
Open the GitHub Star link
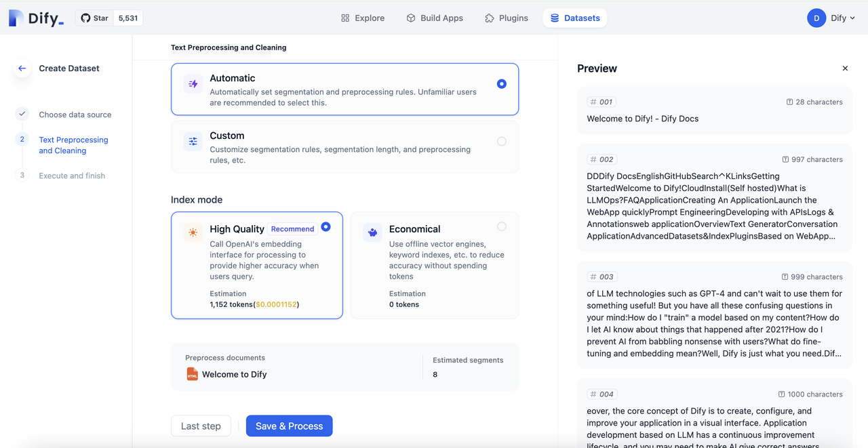tap(95, 18)
